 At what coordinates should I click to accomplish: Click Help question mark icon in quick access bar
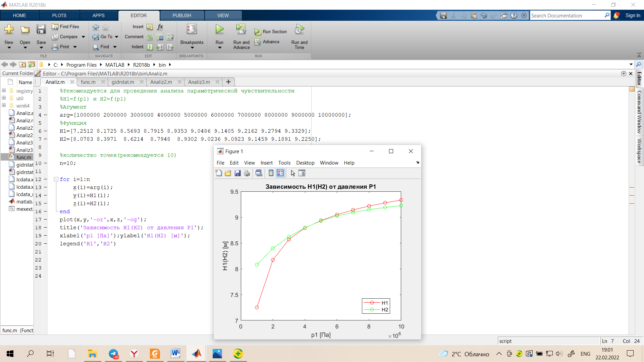[514, 15]
